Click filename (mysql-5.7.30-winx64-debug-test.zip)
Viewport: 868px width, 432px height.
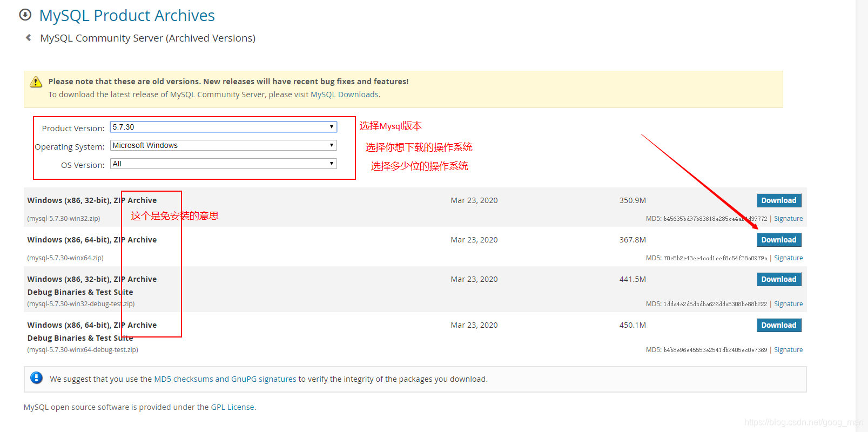point(83,350)
